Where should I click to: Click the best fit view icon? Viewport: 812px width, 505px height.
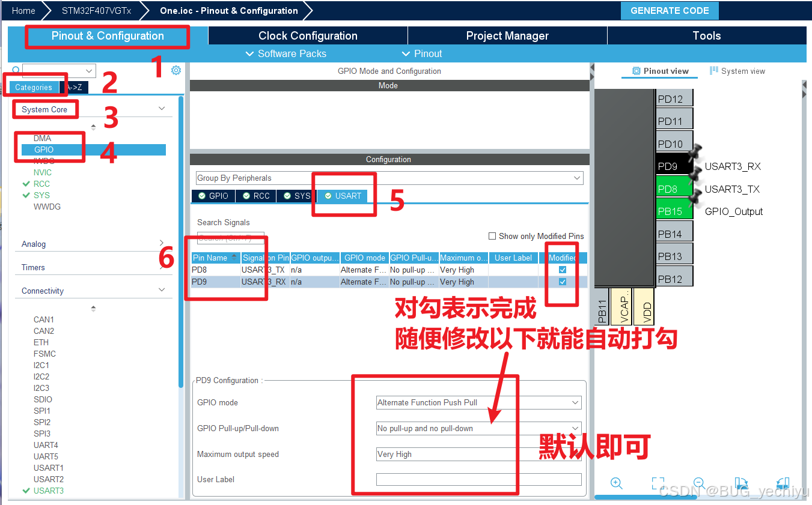pos(659,483)
